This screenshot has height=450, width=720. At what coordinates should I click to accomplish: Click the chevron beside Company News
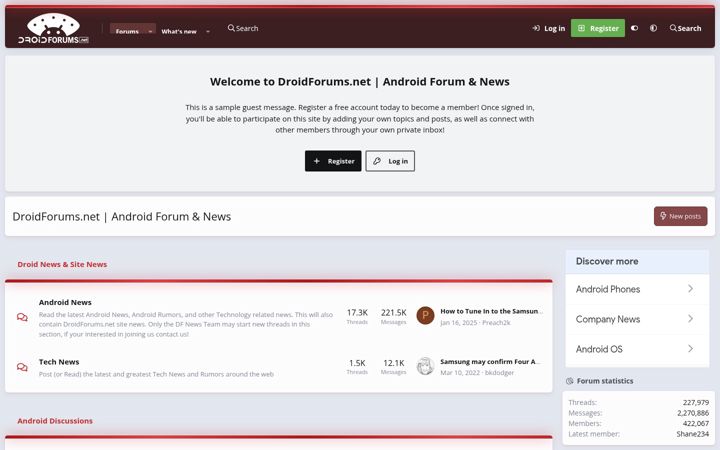coord(690,319)
